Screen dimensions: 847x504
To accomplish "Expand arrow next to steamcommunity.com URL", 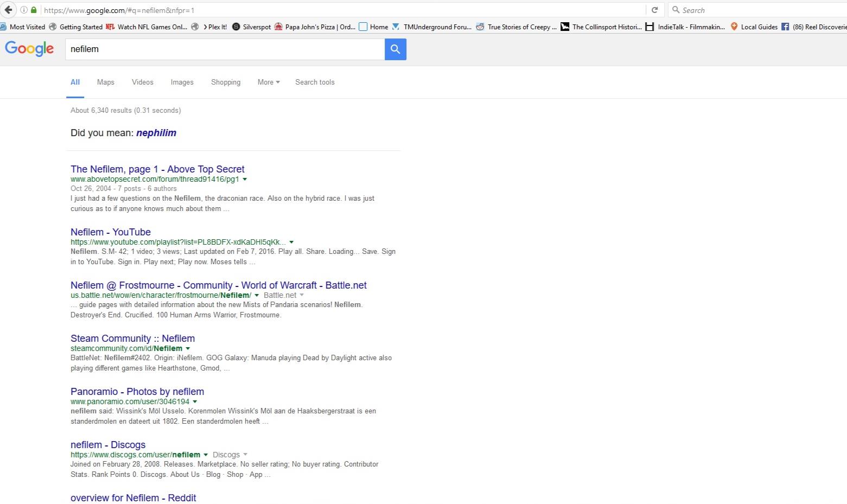I will coord(188,348).
